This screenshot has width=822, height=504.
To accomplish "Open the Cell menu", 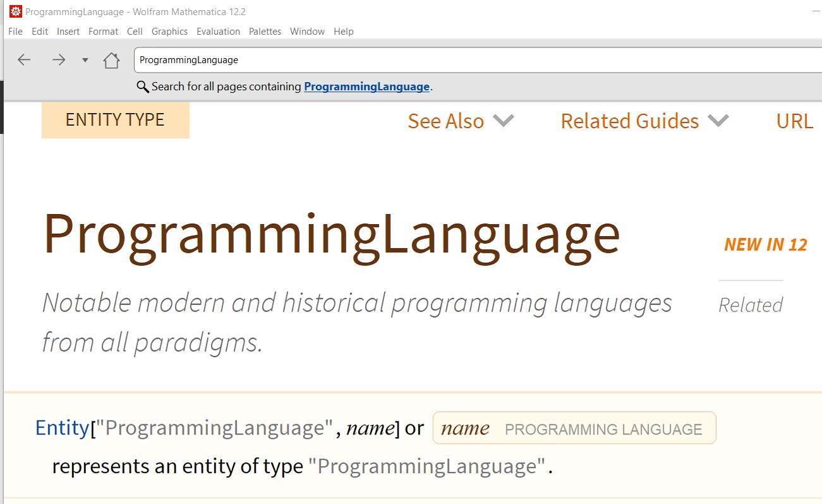I will tap(135, 31).
